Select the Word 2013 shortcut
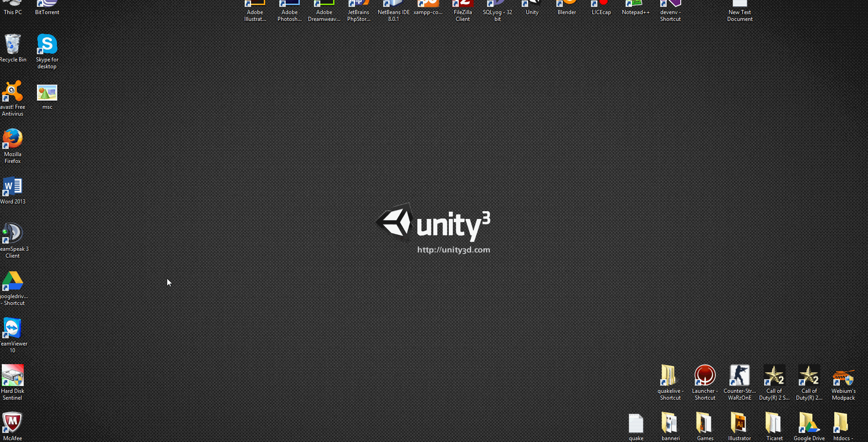Viewport: 868px width, 442px height. 13,190
